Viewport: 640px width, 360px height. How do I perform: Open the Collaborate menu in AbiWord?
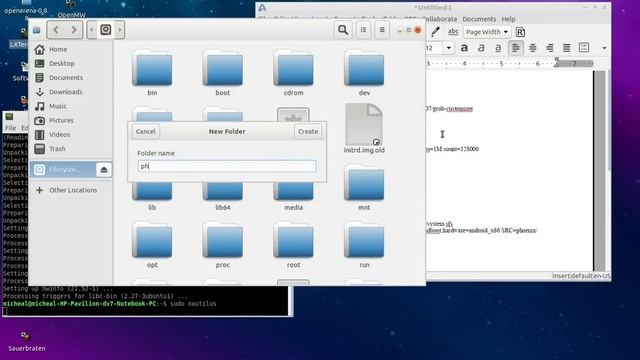coord(440,19)
